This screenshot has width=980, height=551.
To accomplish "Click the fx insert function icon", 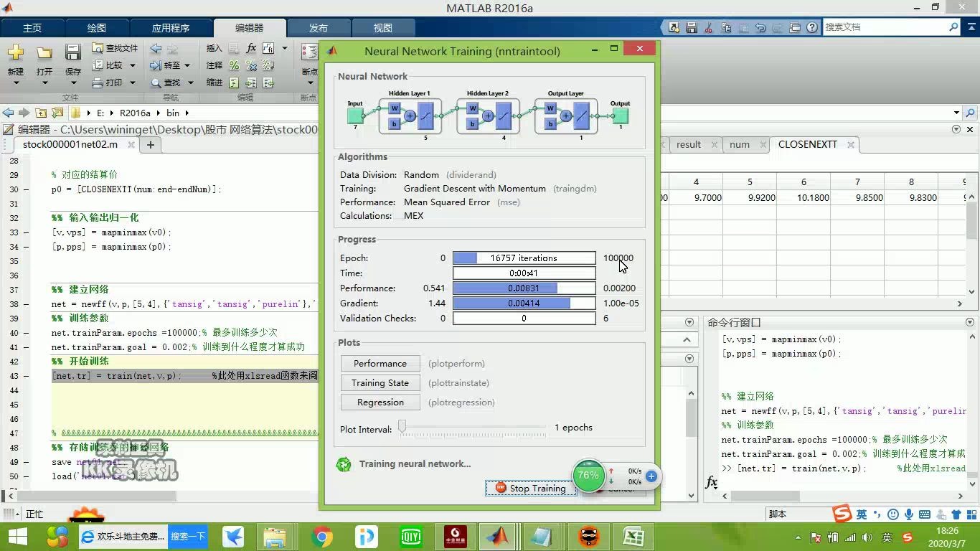I will pyautogui.click(x=251, y=48).
